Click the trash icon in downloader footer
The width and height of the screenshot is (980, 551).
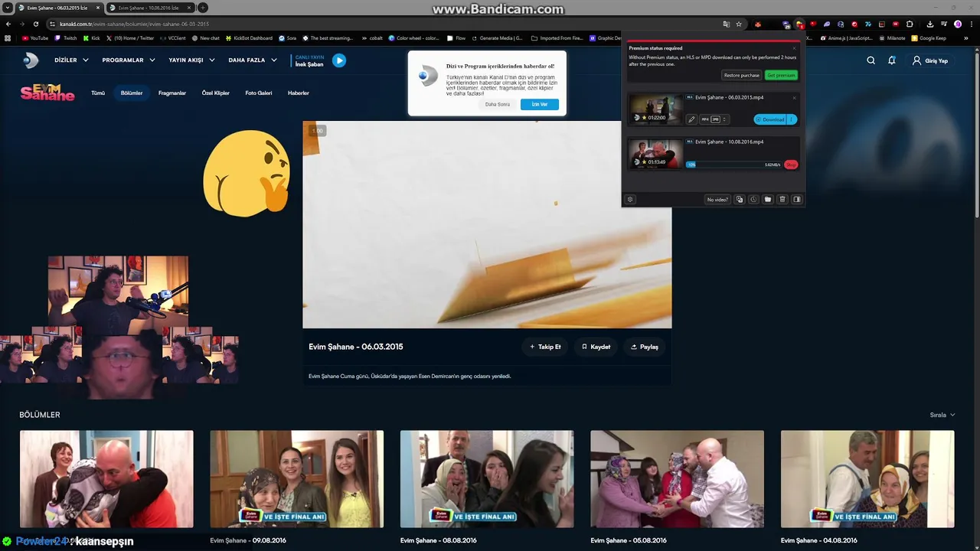[782, 199]
